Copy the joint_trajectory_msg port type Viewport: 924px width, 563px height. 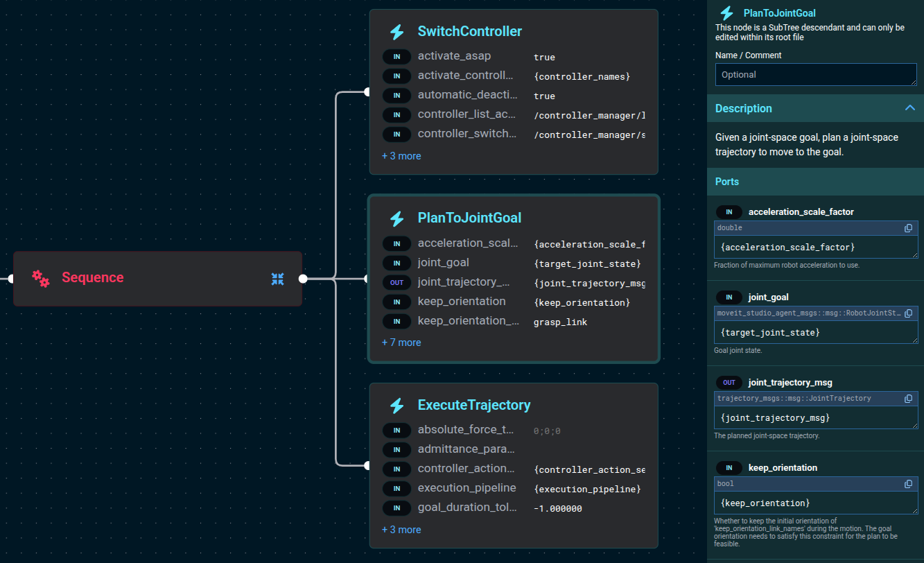[x=908, y=399]
